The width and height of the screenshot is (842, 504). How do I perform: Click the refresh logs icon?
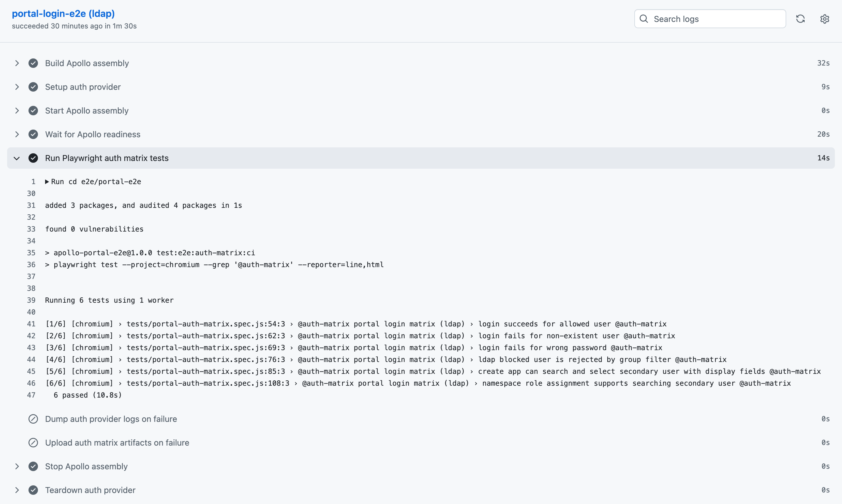(800, 19)
